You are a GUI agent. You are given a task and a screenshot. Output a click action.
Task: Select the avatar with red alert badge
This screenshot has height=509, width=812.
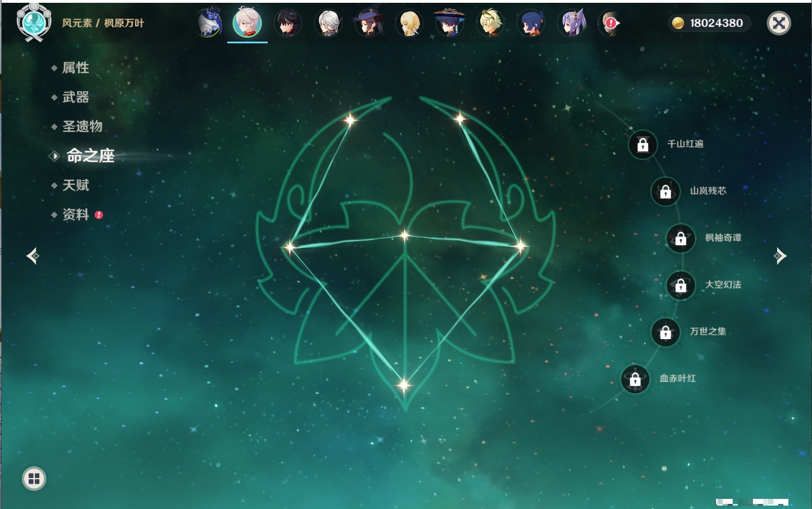[610, 23]
